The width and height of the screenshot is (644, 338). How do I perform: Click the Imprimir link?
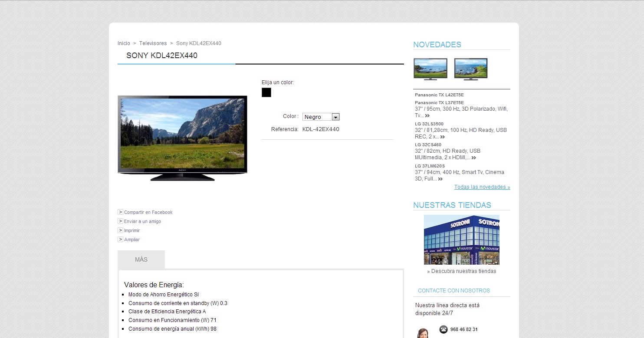coord(132,230)
